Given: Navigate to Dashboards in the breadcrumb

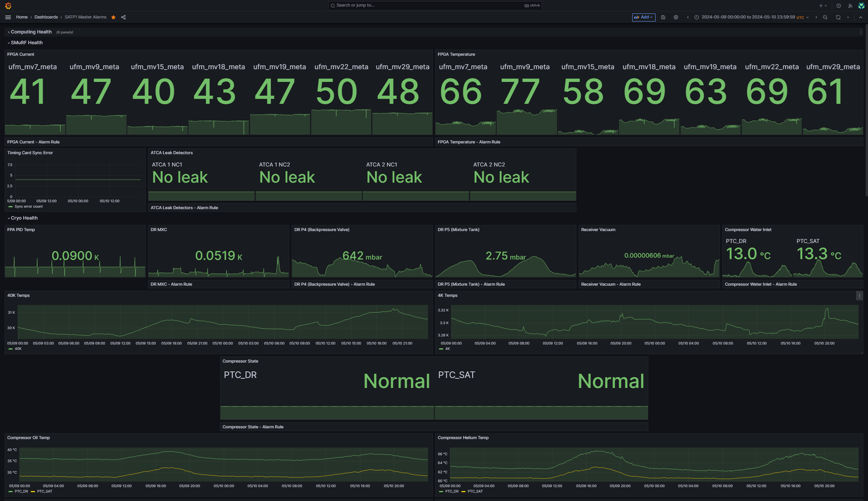Looking at the screenshot, I should click(x=46, y=17).
